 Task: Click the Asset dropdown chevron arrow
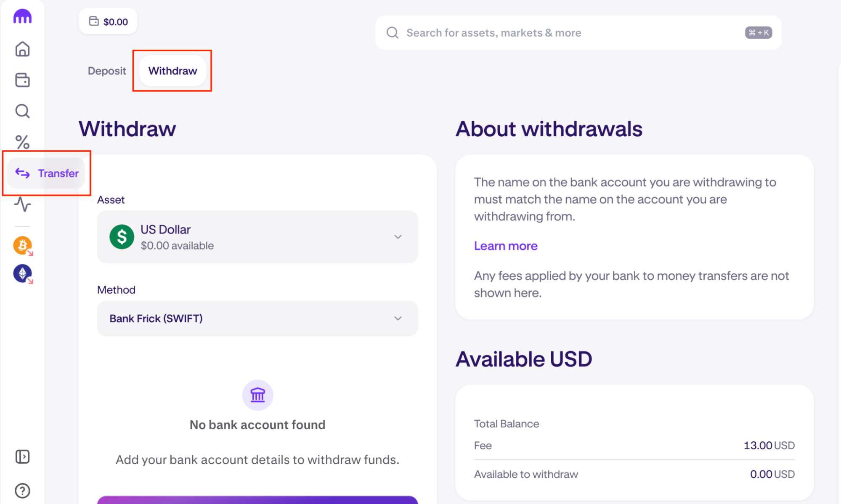pos(398,237)
